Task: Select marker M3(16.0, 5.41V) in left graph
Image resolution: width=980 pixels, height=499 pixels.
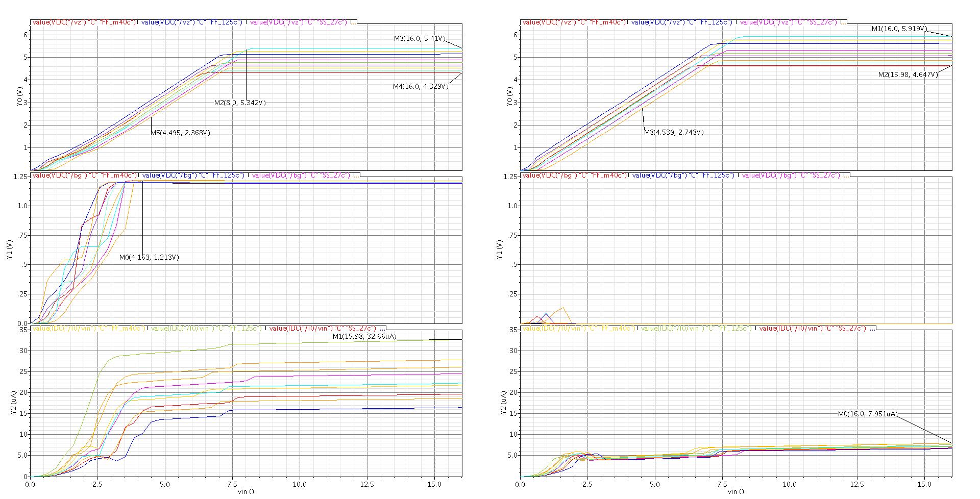Action: (x=420, y=38)
